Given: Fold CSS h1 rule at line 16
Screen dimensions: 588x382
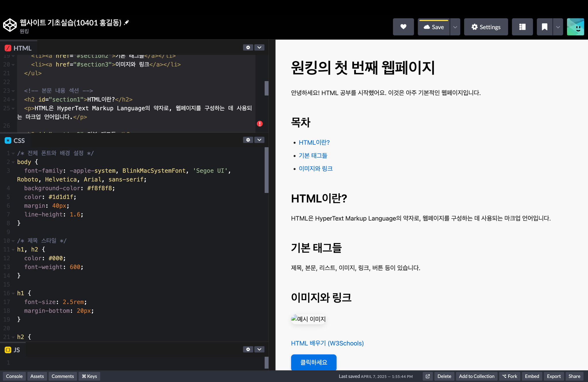Looking at the screenshot, I should tap(13, 294).
